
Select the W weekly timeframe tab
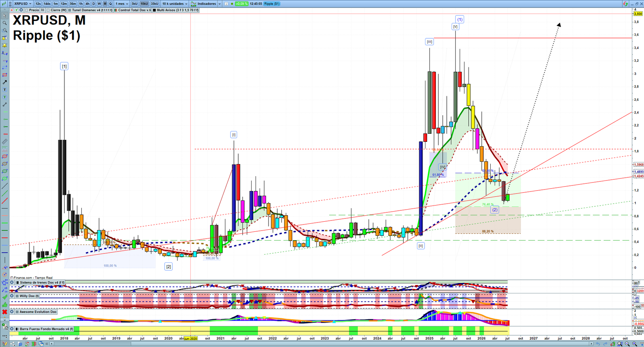click(x=99, y=4)
